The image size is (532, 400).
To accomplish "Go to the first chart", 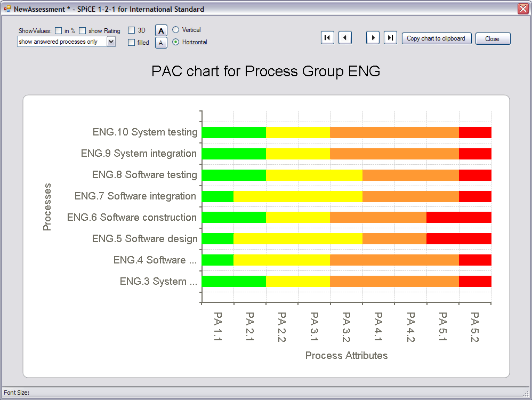I will pos(327,38).
